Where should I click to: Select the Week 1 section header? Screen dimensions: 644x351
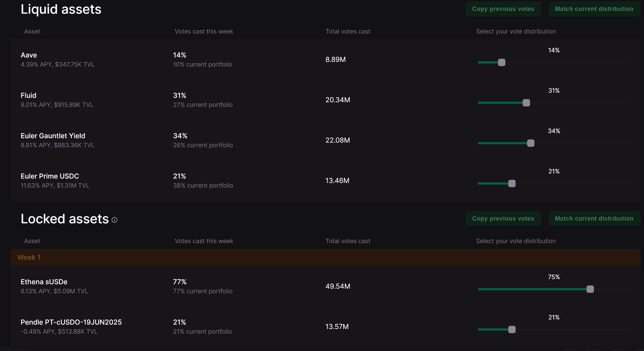click(x=29, y=257)
